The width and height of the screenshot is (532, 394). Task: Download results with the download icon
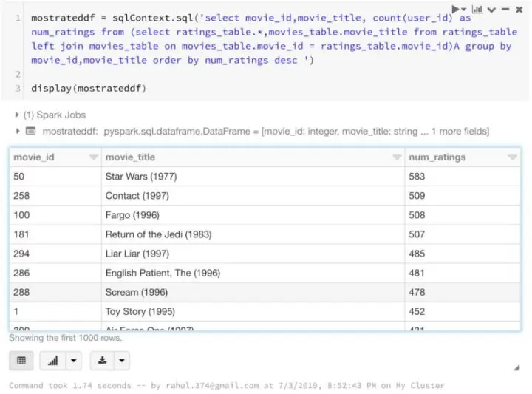(x=101, y=361)
